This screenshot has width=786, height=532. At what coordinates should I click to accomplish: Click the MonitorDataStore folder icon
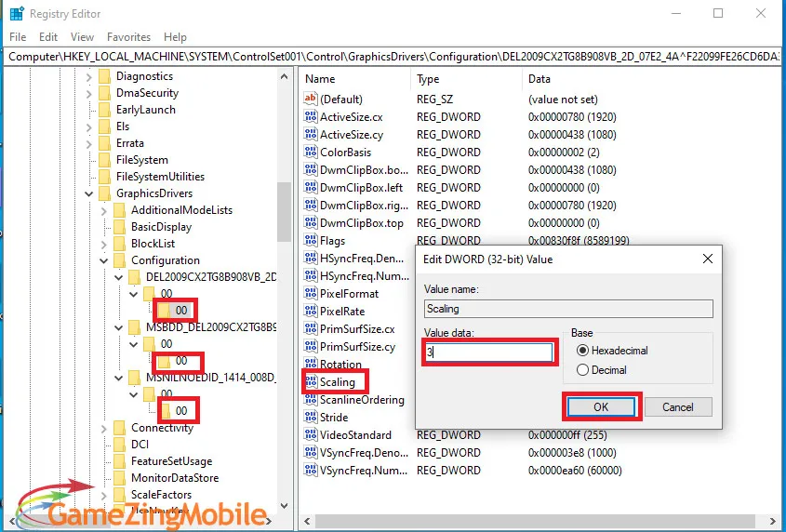click(119, 478)
